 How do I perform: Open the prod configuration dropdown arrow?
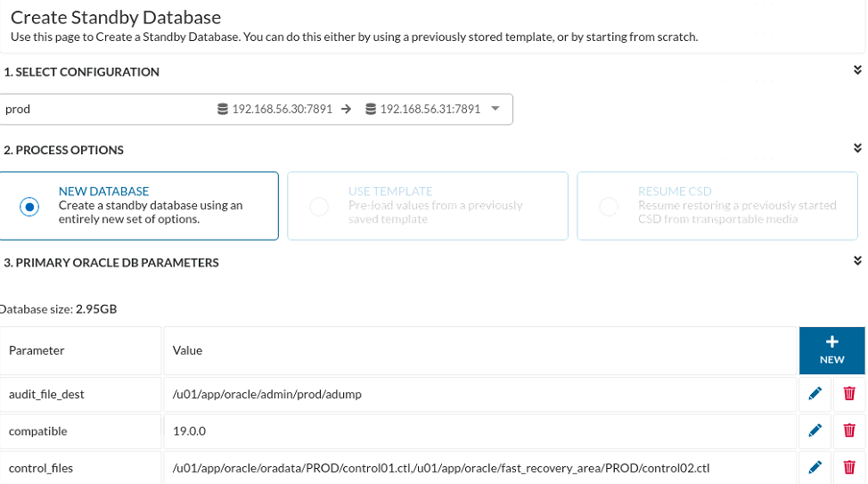pyautogui.click(x=495, y=109)
